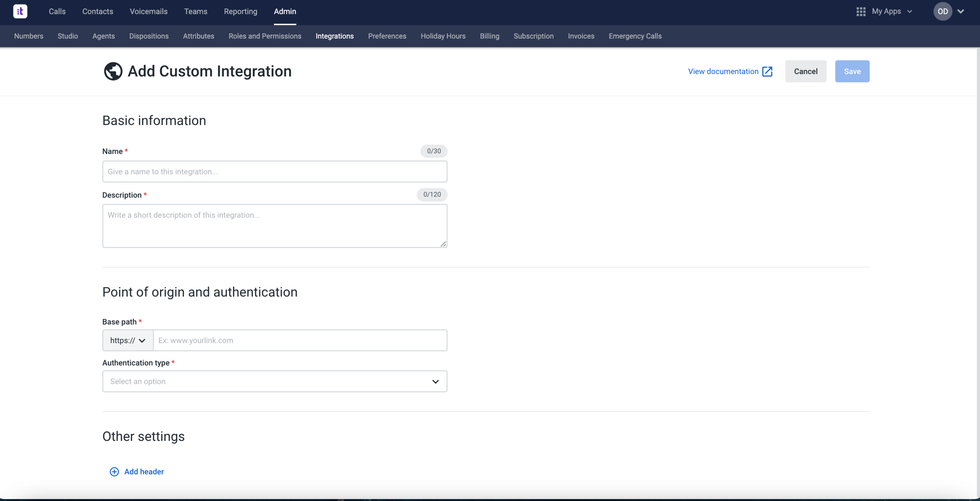Open the View documentation link
Image resolution: width=980 pixels, height=501 pixels.
[723, 71]
